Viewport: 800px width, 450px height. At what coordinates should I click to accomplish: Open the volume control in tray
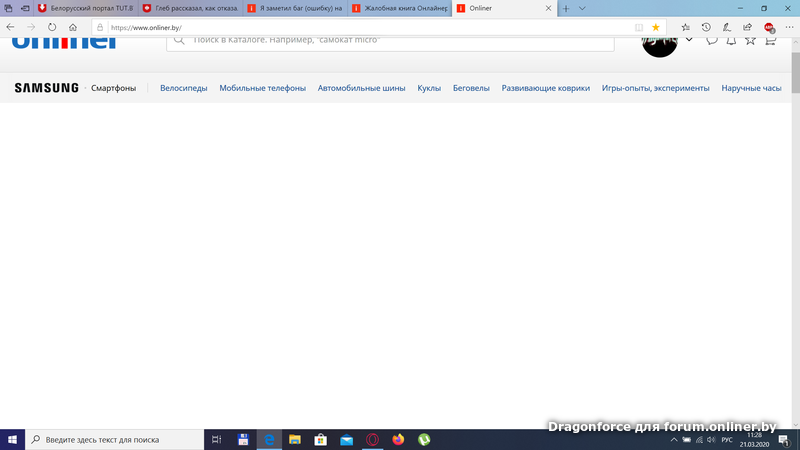tap(711, 440)
